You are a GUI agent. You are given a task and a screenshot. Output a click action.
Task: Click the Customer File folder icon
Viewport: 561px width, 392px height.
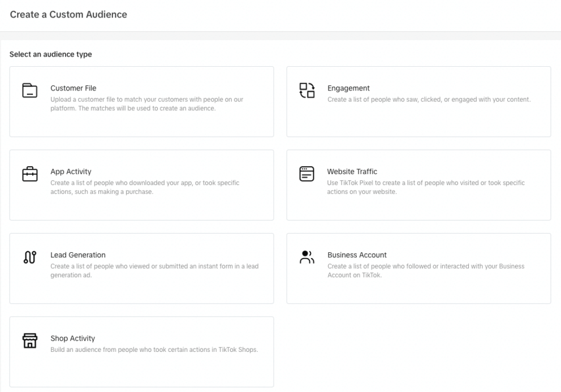pyautogui.click(x=29, y=91)
